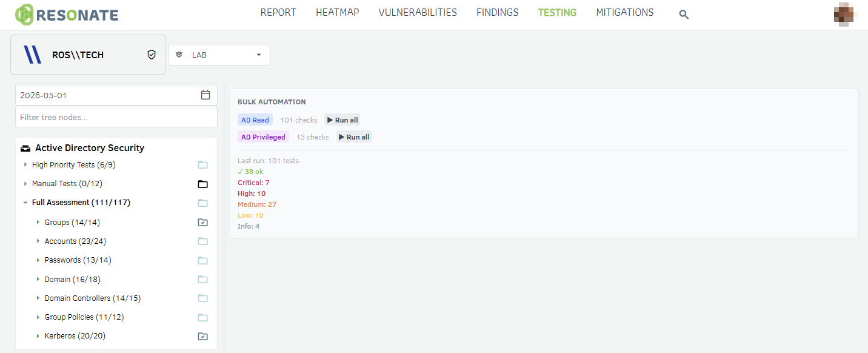Expand Kerberos node arrow
868x353 pixels.
[38, 336]
